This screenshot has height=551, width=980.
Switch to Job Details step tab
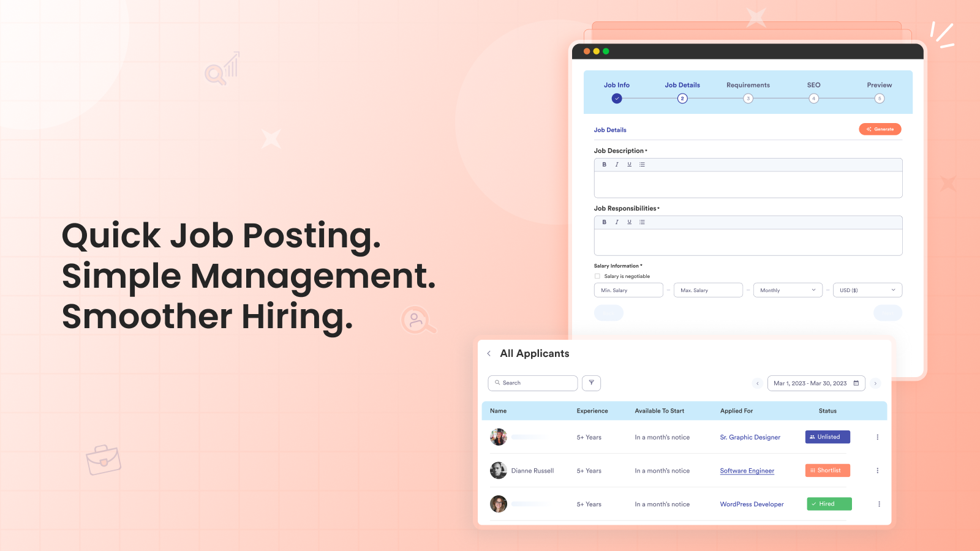pos(682,85)
